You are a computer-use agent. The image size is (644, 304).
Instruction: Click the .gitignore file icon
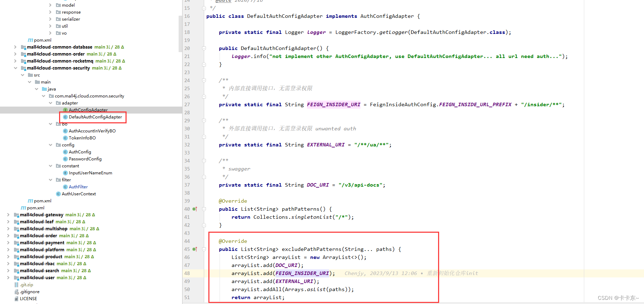(16, 292)
